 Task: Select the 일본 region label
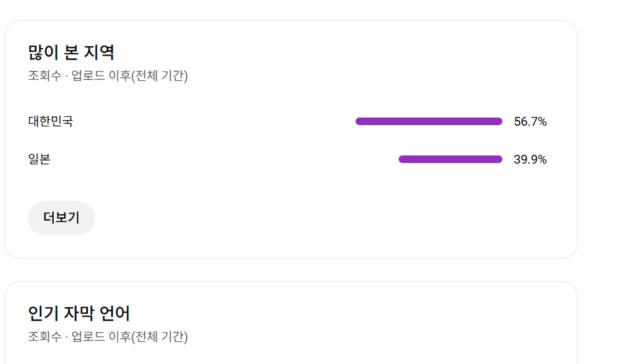39,159
